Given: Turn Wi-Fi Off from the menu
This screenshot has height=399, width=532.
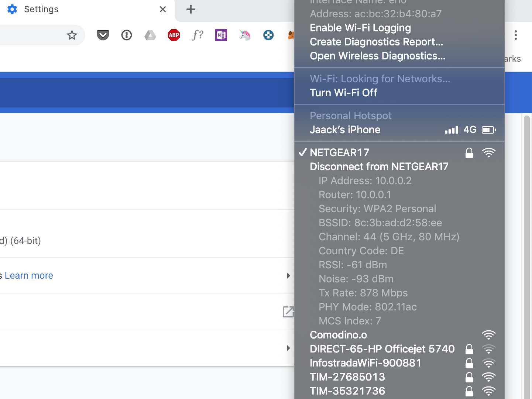Looking at the screenshot, I should pyautogui.click(x=343, y=93).
